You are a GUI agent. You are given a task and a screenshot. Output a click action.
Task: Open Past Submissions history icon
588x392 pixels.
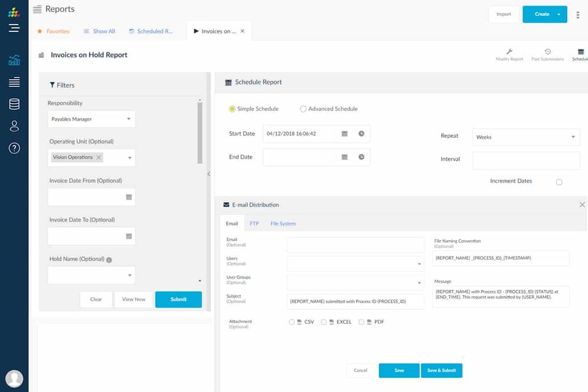coord(548,51)
